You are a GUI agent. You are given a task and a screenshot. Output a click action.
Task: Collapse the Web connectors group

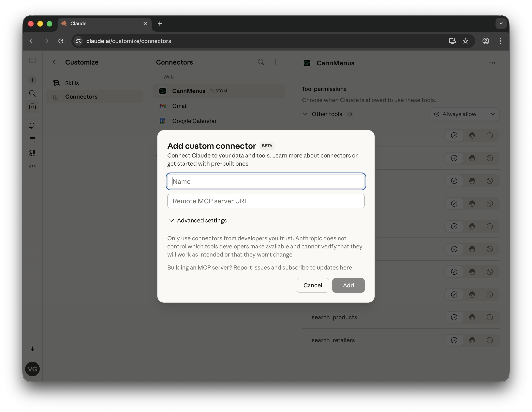click(159, 77)
